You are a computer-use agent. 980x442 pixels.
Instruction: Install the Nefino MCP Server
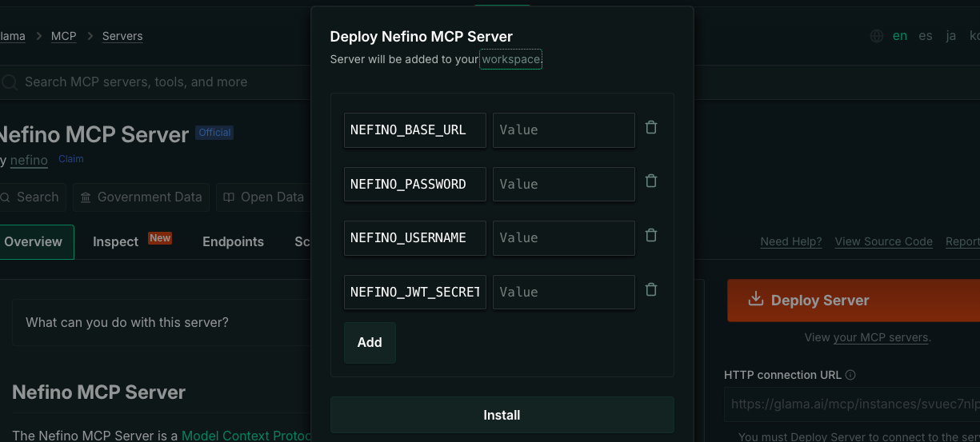(502, 415)
